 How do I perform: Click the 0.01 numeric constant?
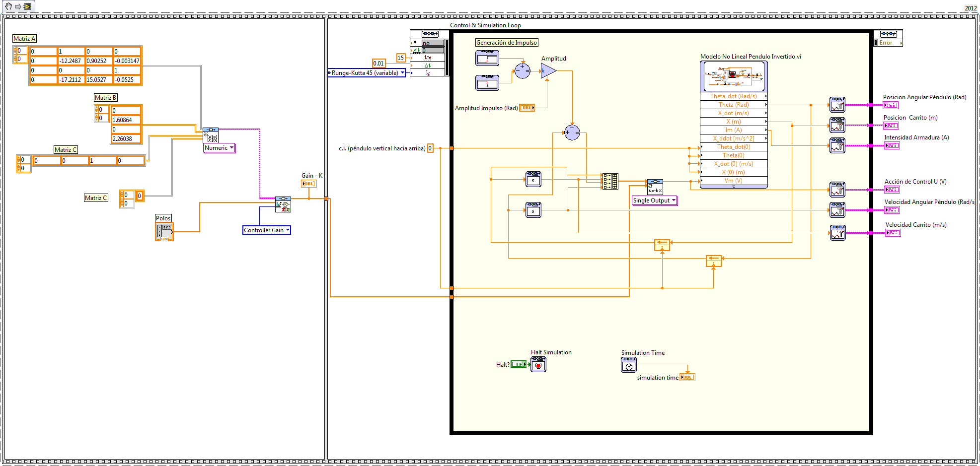click(379, 63)
